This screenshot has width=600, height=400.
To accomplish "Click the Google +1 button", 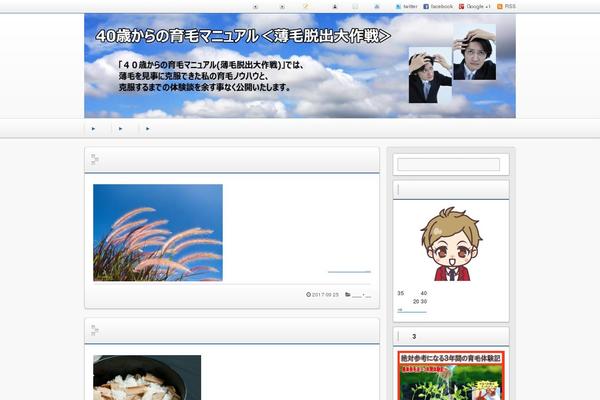I will tap(474, 7).
